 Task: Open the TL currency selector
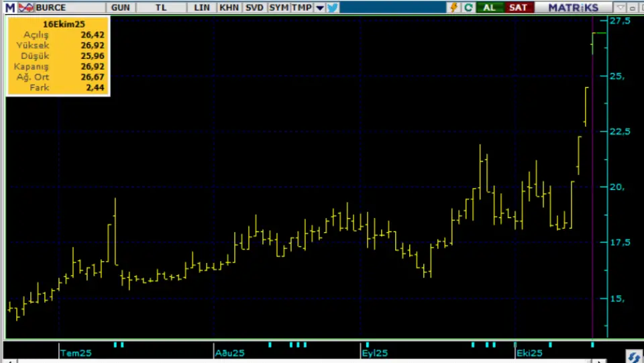coord(160,7)
